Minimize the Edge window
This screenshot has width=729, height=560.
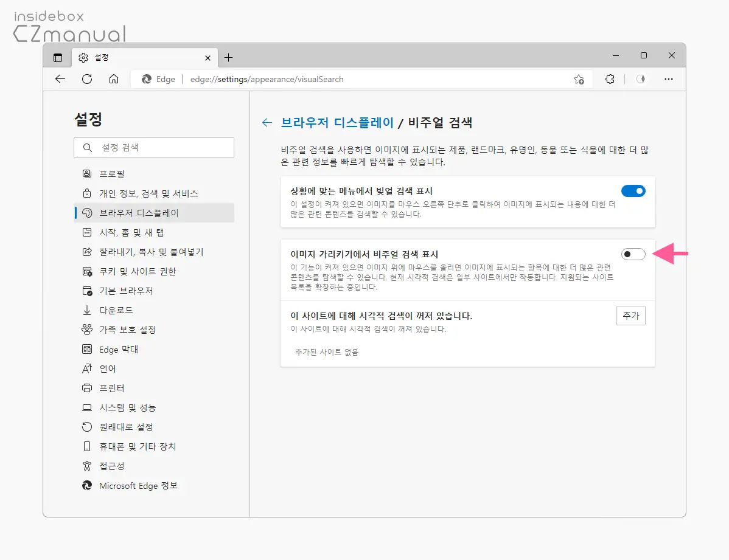[x=616, y=55]
